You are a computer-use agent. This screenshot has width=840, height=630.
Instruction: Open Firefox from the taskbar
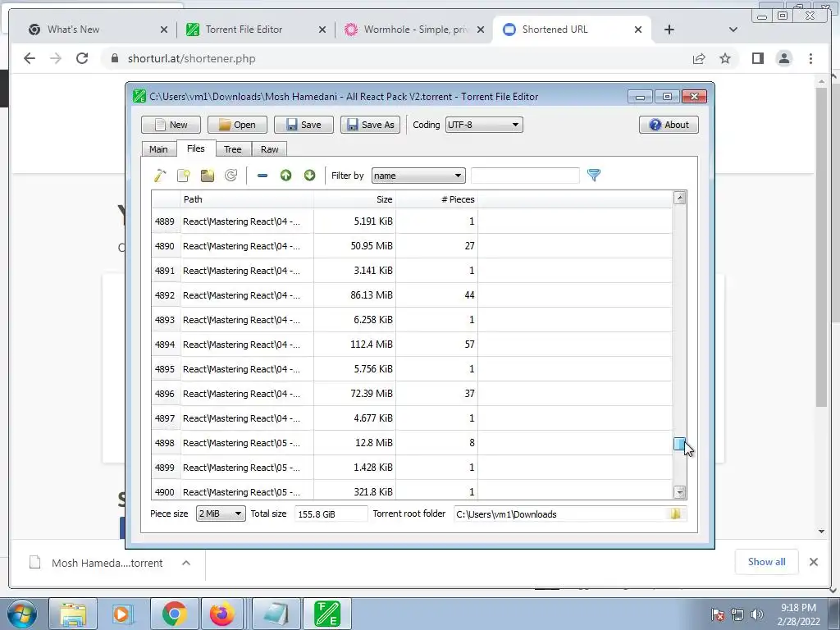[x=221, y=614]
